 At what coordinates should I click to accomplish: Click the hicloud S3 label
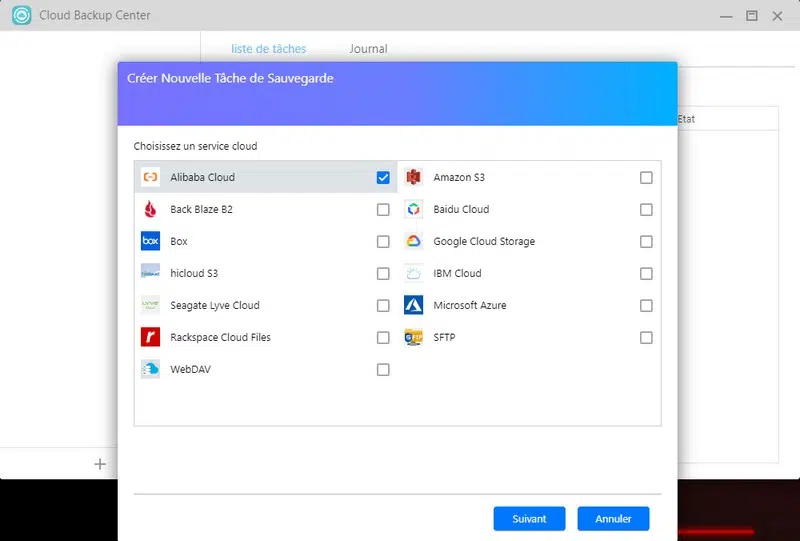click(x=194, y=274)
